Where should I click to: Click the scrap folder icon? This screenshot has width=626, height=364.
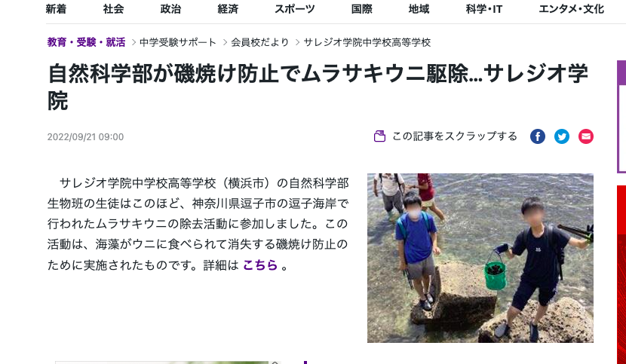pyautogui.click(x=379, y=136)
